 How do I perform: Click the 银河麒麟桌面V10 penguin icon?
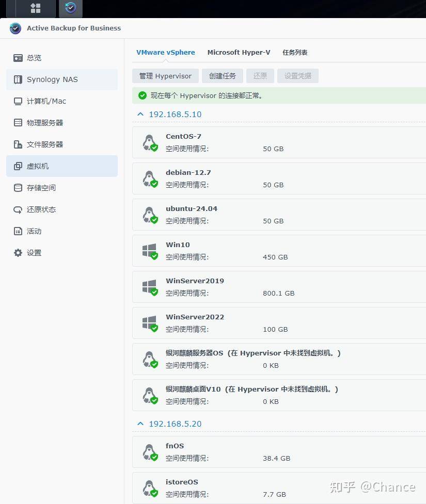[x=150, y=395]
